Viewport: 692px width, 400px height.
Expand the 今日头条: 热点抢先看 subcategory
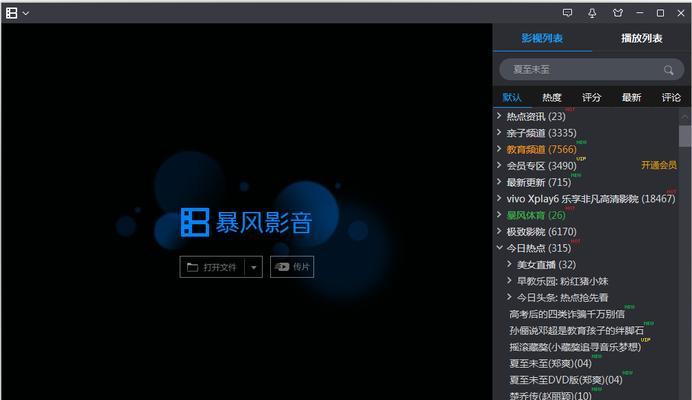click(x=509, y=297)
